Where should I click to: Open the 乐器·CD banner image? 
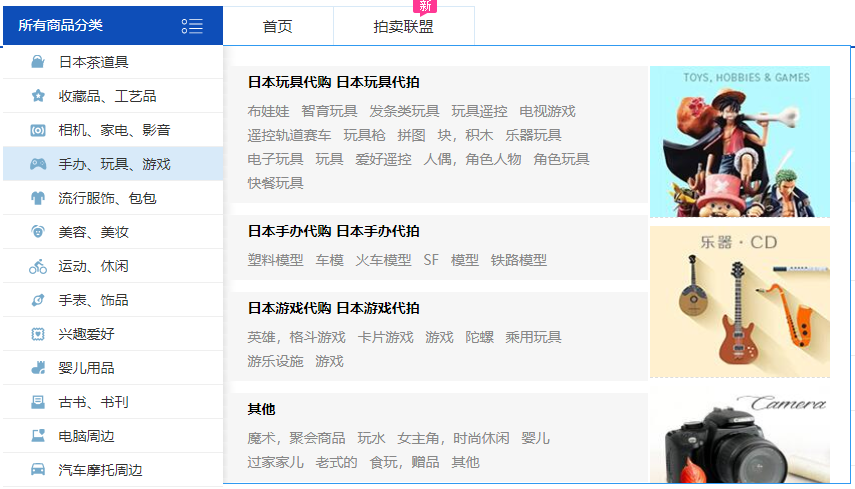click(739, 301)
